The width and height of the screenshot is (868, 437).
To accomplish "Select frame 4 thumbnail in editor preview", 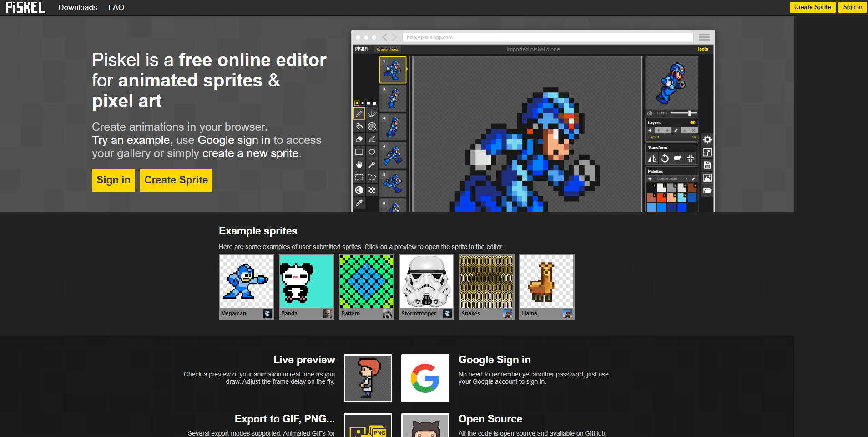I will click(393, 155).
